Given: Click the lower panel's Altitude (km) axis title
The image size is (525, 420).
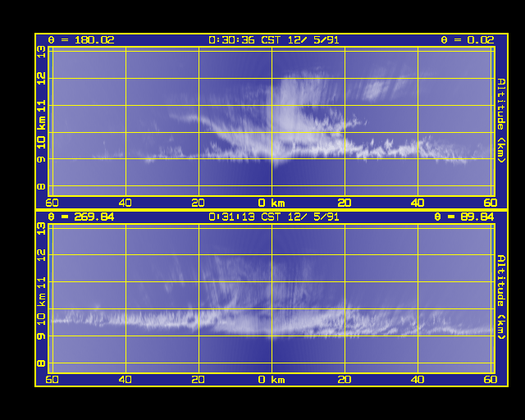Looking at the screenshot, I should 501,297.
